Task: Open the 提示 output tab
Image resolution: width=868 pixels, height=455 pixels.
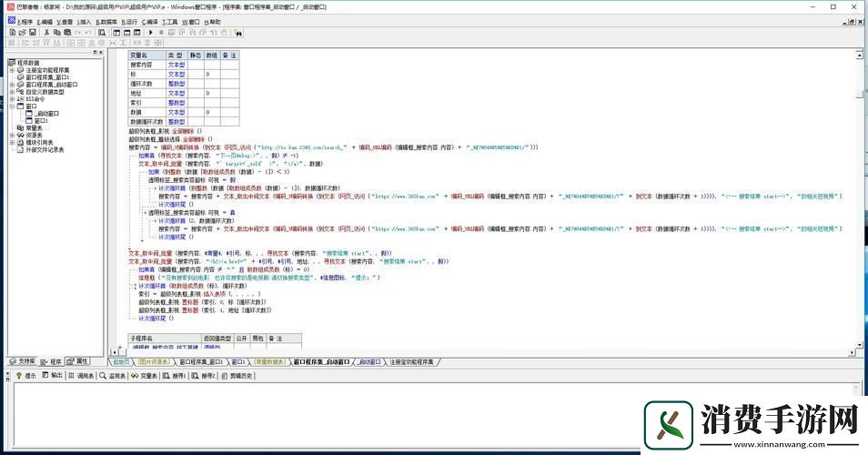Action: click(x=26, y=375)
